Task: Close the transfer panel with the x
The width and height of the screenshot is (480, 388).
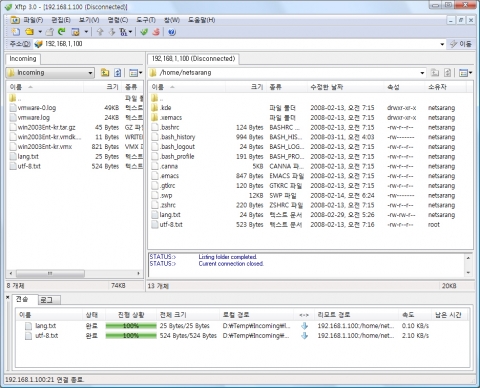Action: pyautogui.click(x=7, y=297)
